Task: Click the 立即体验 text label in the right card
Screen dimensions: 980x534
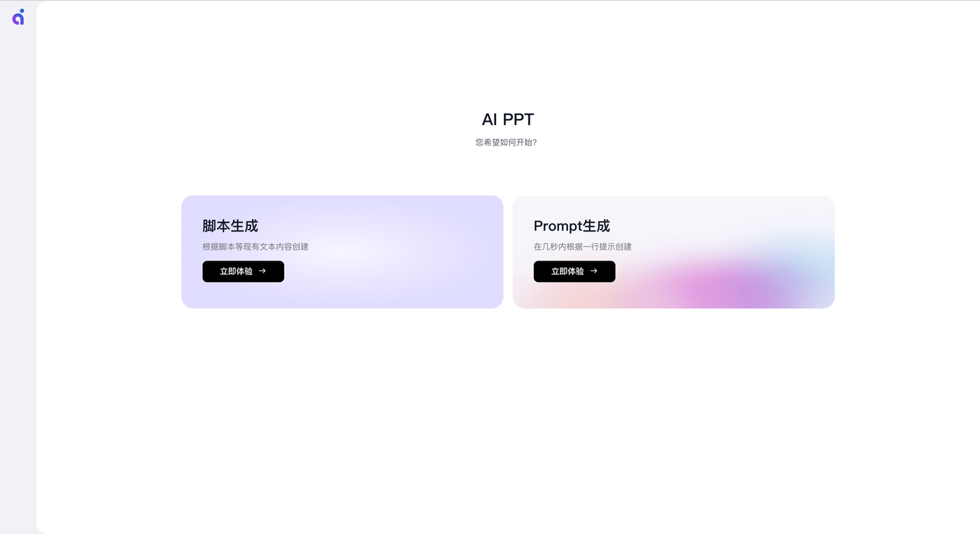Action: tap(567, 271)
